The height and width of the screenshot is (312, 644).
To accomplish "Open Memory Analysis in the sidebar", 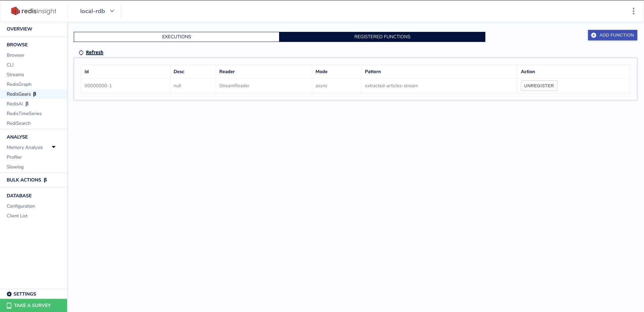I will point(24,147).
